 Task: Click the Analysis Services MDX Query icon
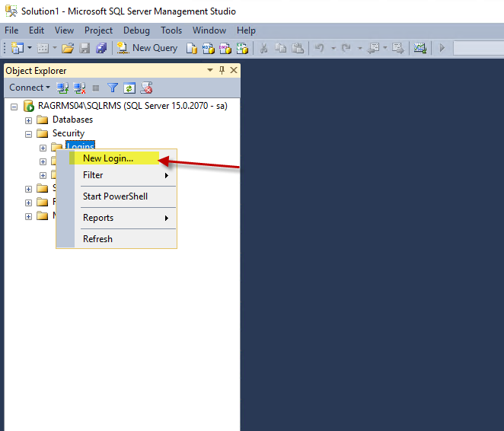(x=209, y=48)
